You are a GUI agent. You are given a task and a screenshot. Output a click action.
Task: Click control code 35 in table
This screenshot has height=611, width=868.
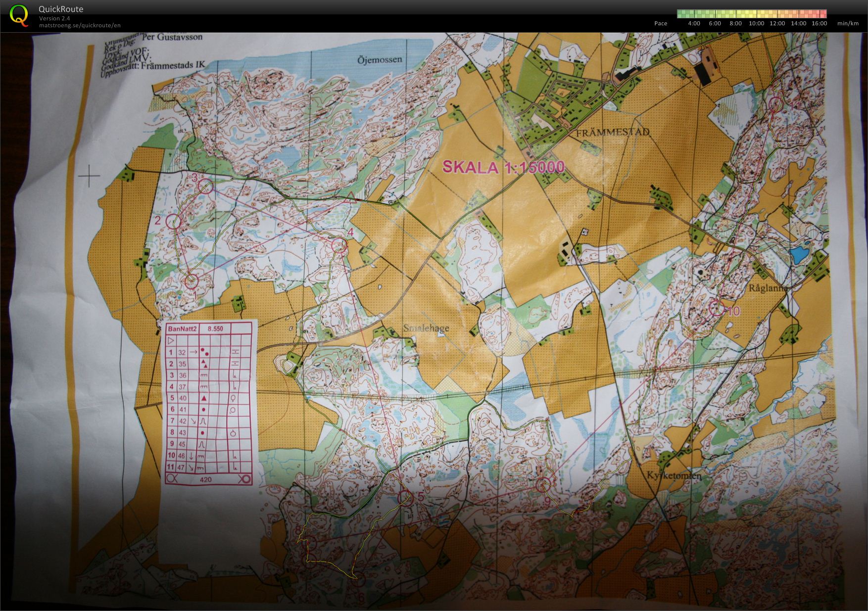pyautogui.click(x=182, y=364)
